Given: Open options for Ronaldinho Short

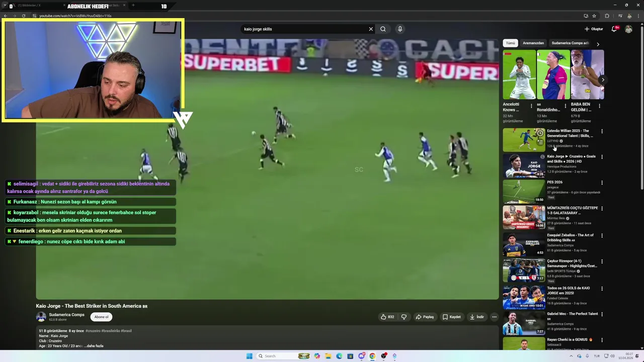Looking at the screenshot, I should point(565,106).
